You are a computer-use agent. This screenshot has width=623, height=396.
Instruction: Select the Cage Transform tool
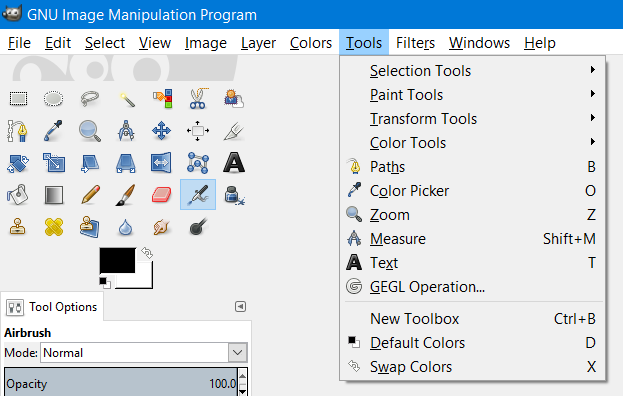(x=198, y=163)
